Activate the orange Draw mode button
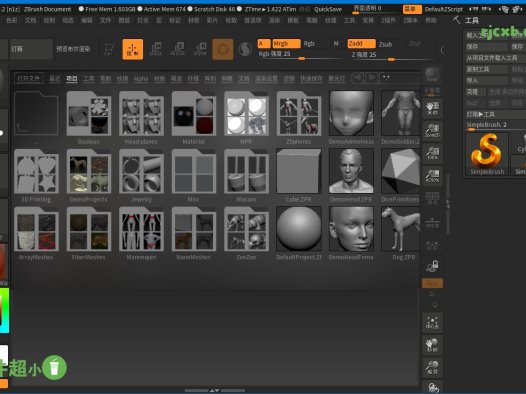 (x=133, y=49)
